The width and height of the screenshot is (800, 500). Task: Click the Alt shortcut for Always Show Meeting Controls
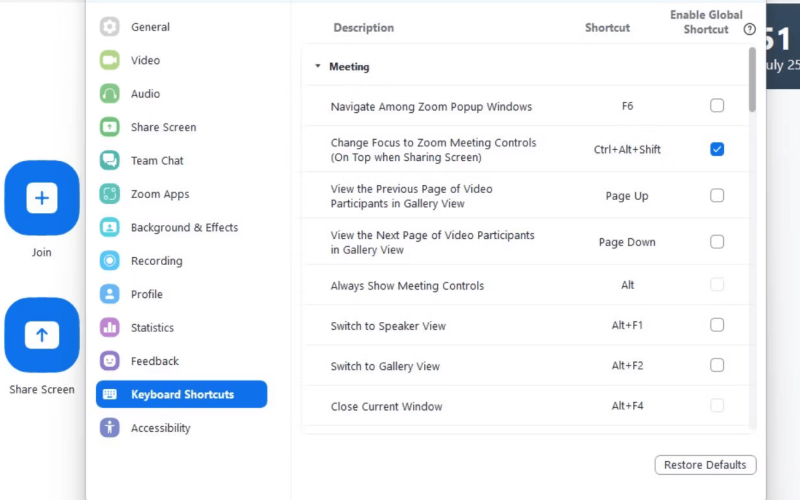pos(627,285)
